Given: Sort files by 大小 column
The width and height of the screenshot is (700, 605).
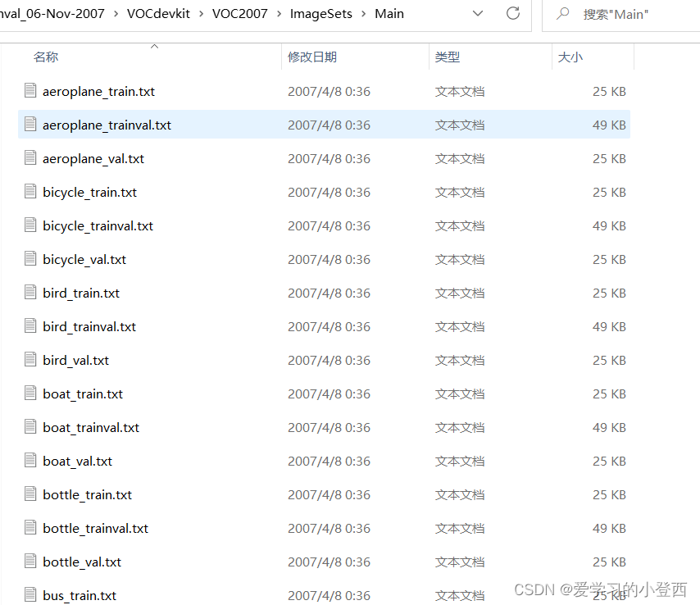Looking at the screenshot, I should click(x=570, y=57).
